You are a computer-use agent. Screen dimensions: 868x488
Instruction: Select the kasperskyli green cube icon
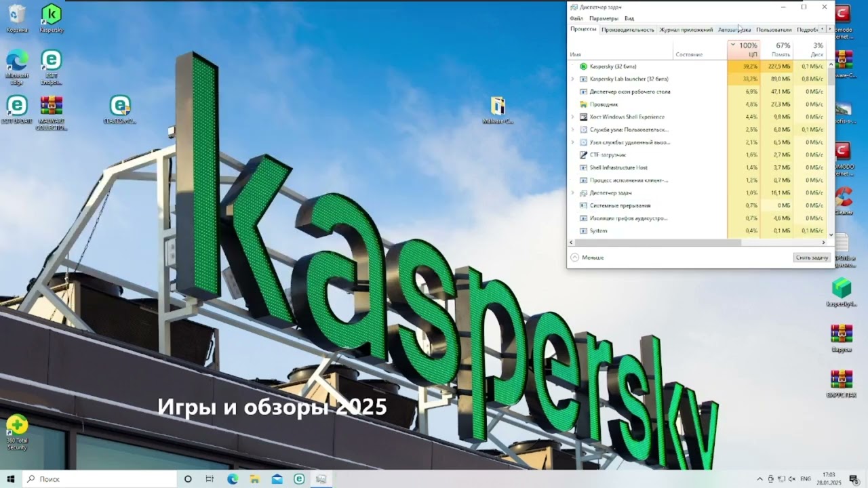[x=842, y=292]
